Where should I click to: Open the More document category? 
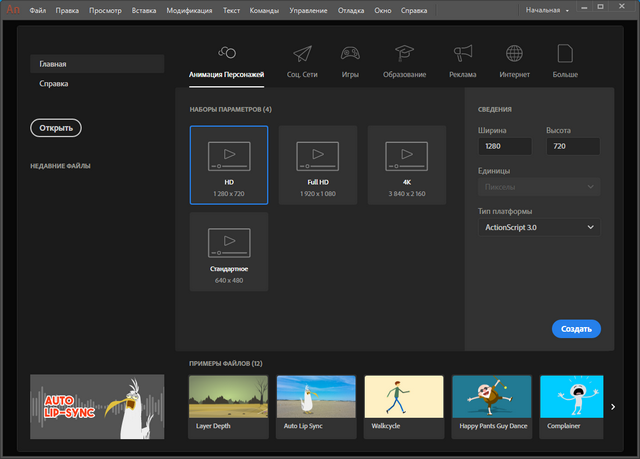[565, 53]
